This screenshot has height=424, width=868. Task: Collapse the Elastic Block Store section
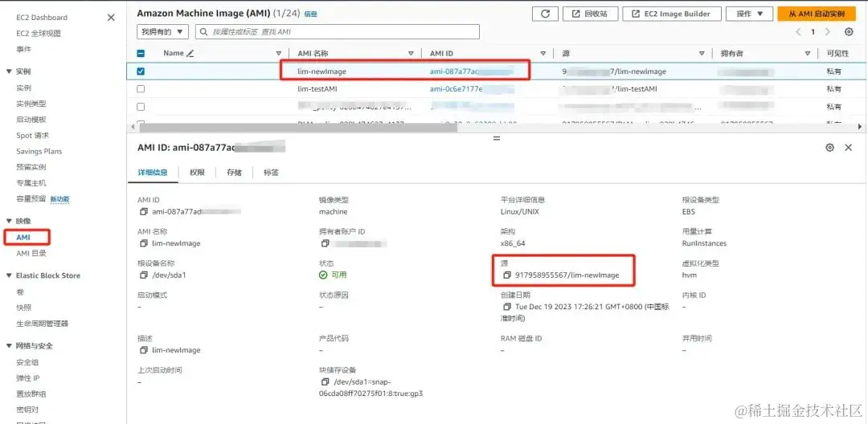[x=8, y=275]
